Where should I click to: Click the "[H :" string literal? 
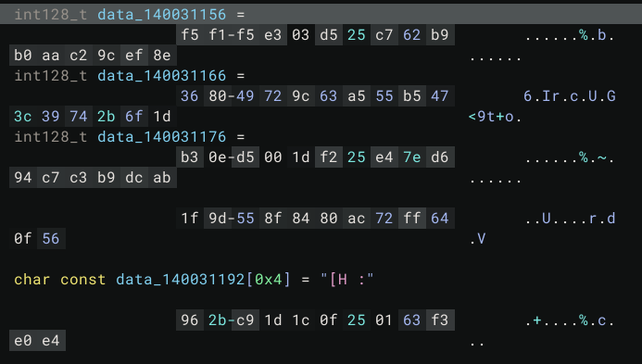(347, 280)
